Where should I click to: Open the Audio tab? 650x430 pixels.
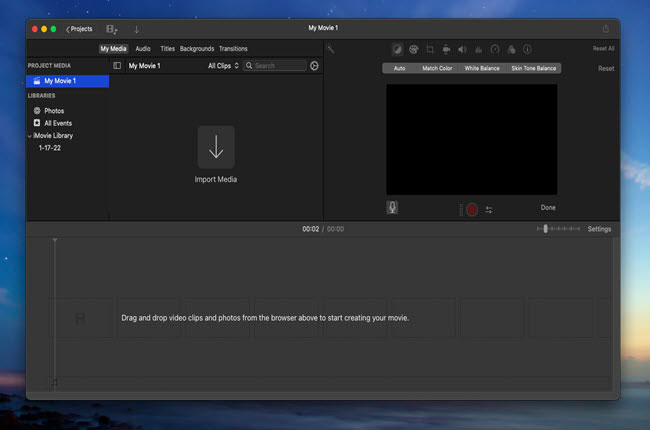pyautogui.click(x=143, y=49)
